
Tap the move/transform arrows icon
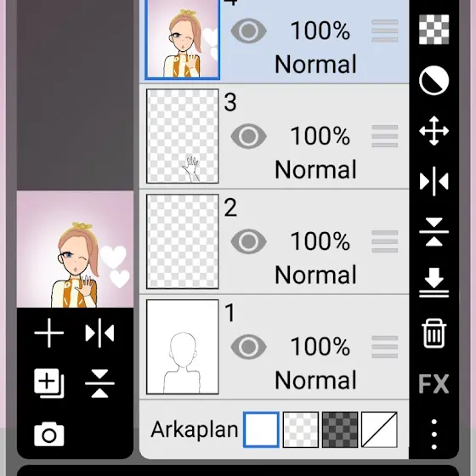[433, 131]
